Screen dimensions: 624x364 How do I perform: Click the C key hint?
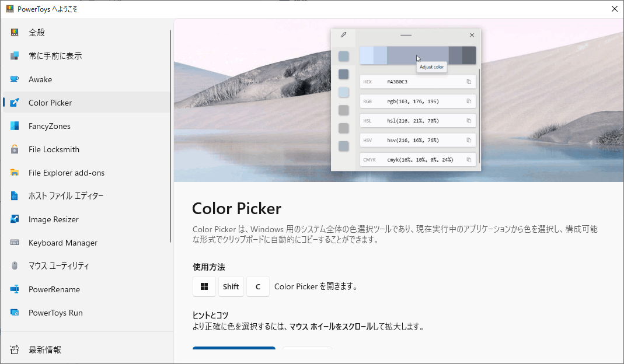click(x=258, y=286)
